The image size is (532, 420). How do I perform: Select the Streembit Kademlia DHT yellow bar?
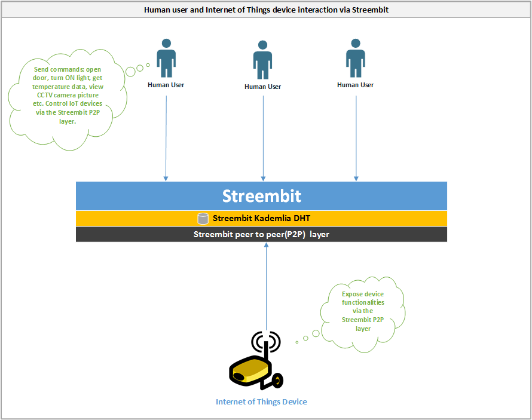pyautogui.click(x=261, y=218)
